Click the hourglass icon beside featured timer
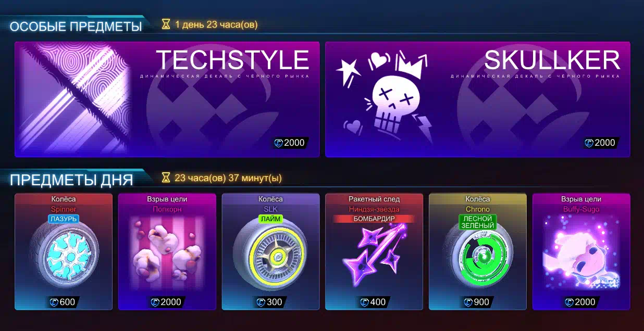Image resolution: width=644 pixels, height=331 pixels. click(166, 24)
